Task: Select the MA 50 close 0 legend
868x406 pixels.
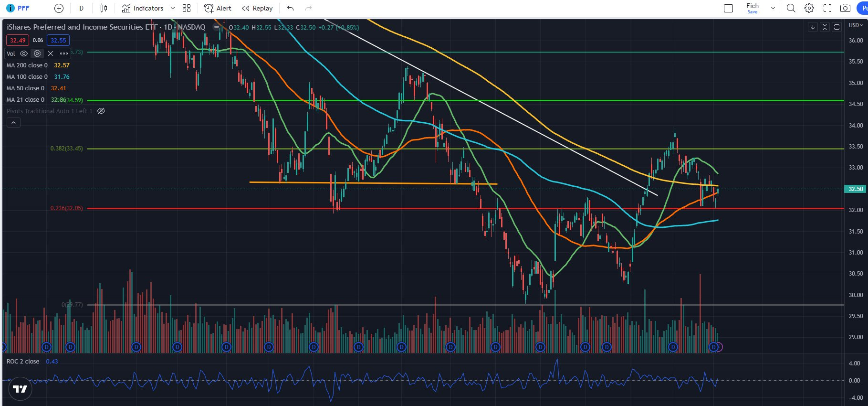Action: pyautogui.click(x=25, y=88)
